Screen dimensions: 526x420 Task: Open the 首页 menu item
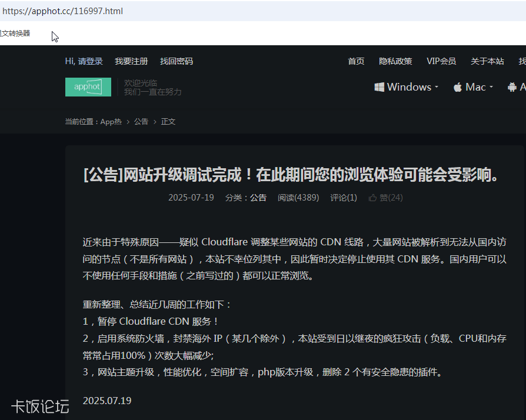(x=356, y=61)
